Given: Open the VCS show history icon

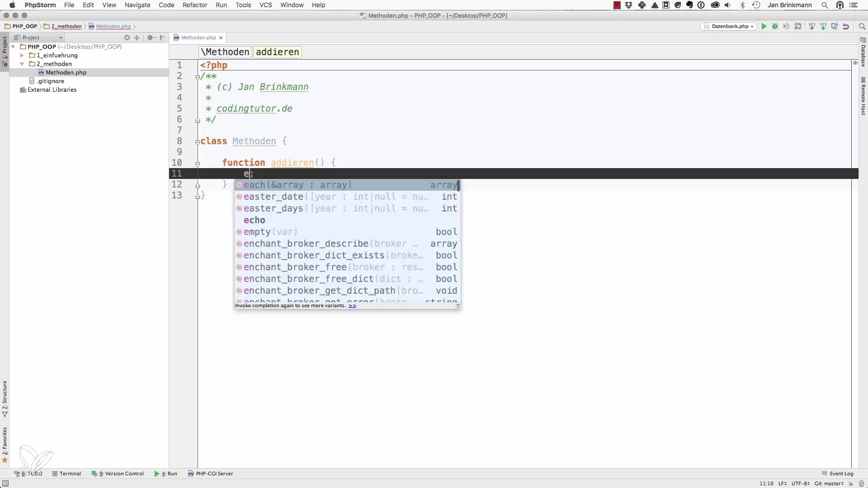Looking at the screenshot, I should 835,27.
